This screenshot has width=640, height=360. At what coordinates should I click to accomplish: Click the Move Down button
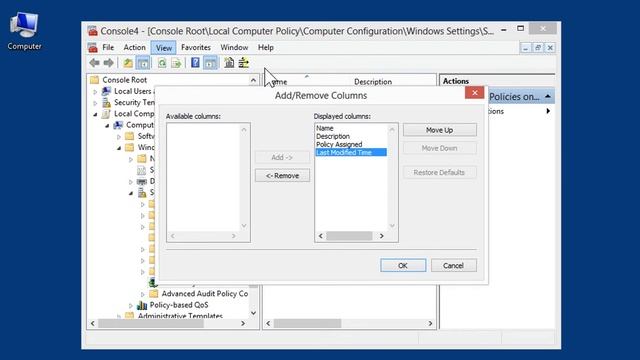tap(440, 148)
